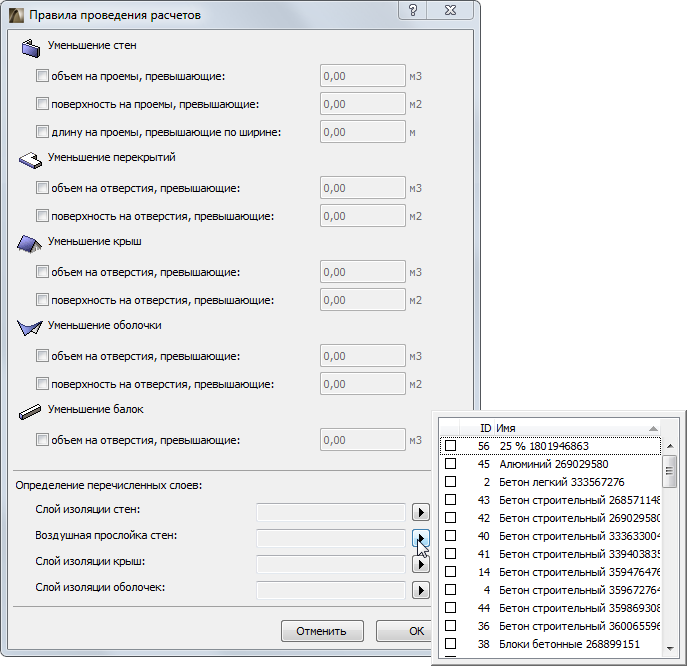Screen dimensions: 687x666
Task: Toggle slab volume reduction for holes checkbox
Action: point(42,188)
